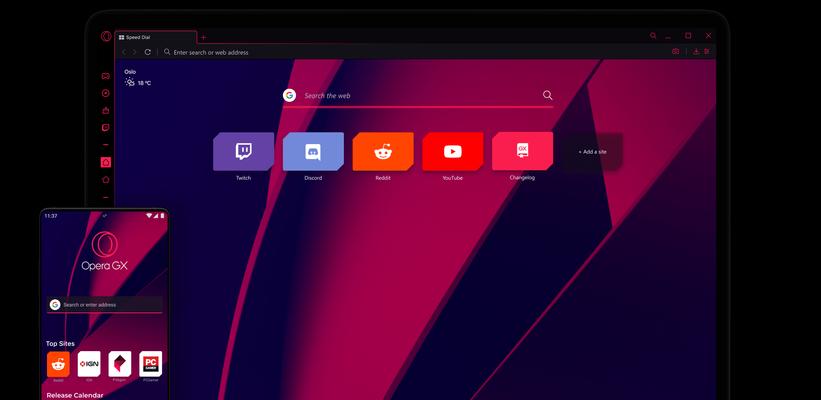
Task: Open the Twitch panel in the sidebar
Action: [106, 128]
